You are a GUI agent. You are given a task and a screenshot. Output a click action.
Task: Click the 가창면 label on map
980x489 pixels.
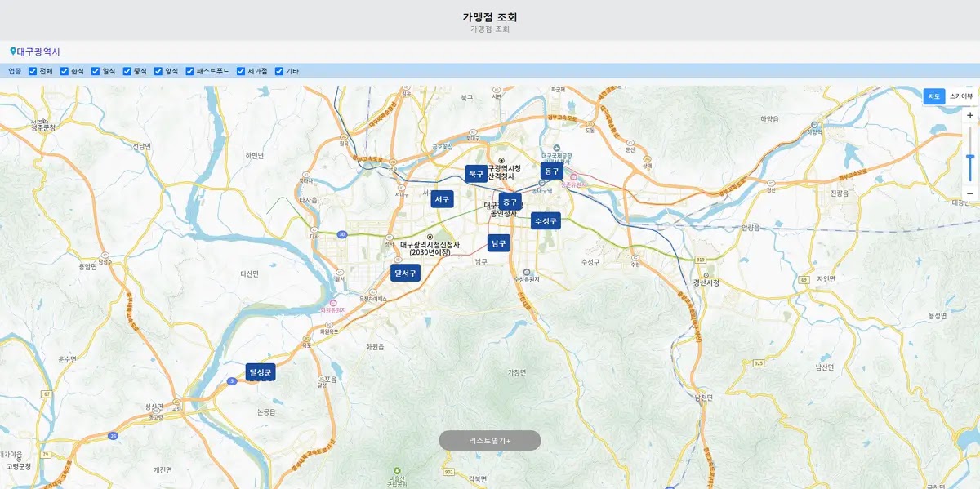pos(517,372)
